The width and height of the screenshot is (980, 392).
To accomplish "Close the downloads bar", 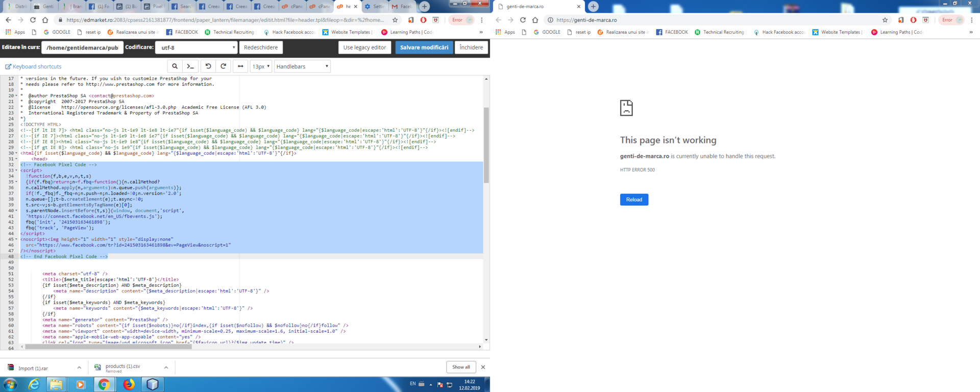I will coord(483,367).
